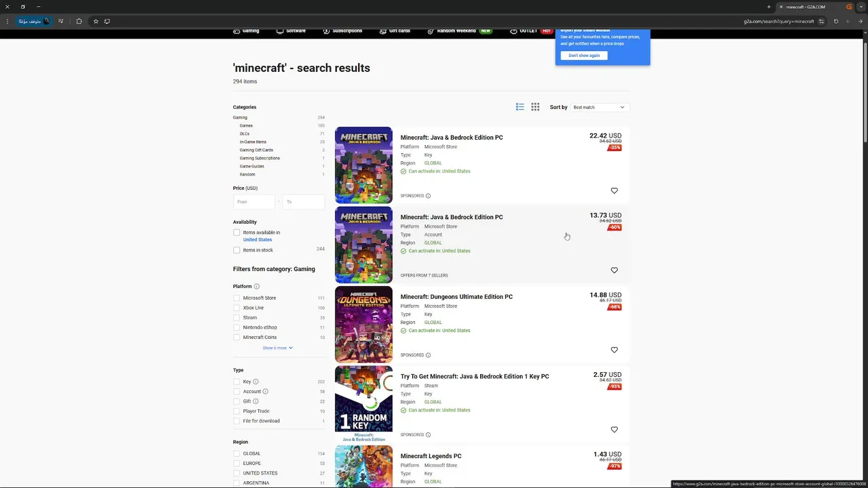Viewport: 868px width, 488px height.
Task: Add Try To Get Minecraft random key to wishlist
Action: tap(614, 430)
